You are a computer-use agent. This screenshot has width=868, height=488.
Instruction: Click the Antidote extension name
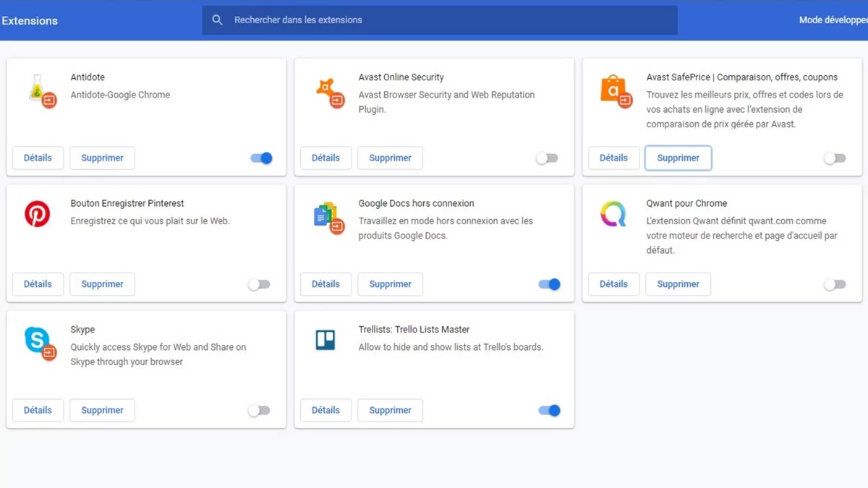pyautogui.click(x=88, y=77)
